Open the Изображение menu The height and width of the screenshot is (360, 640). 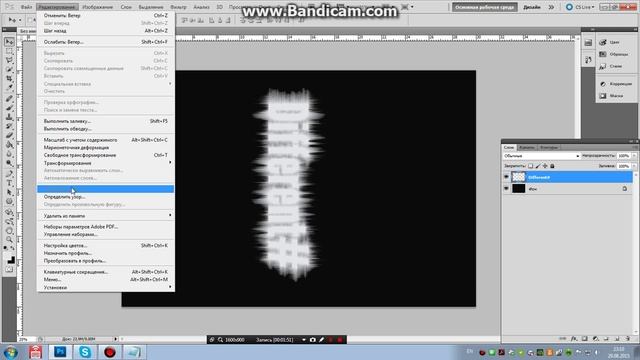[98, 7]
